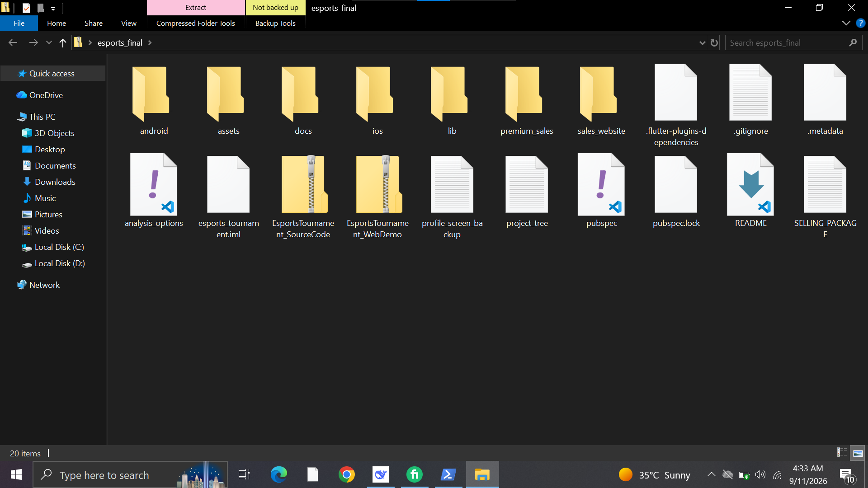This screenshot has width=868, height=488.
Task: Go up one directory level
Action: click(63, 43)
